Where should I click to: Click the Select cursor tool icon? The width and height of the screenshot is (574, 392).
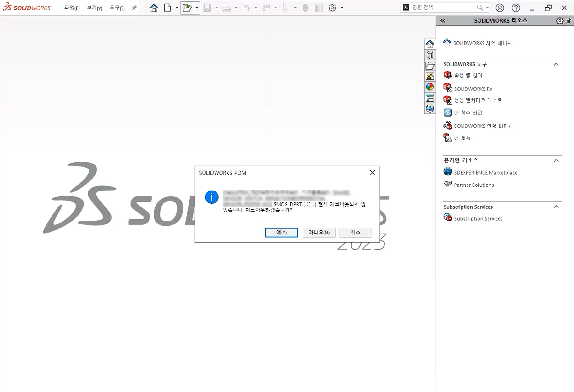285,8
